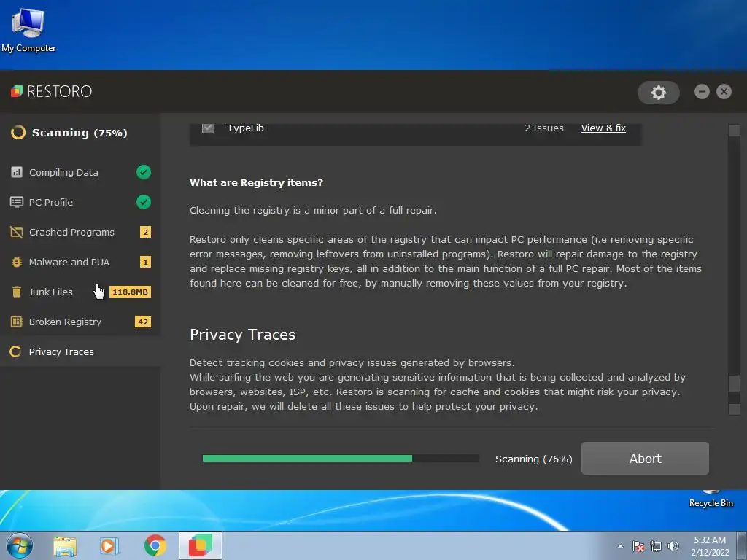Select the Restoro taskbar button
The width and height of the screenshot is (747, 560).
click(201, 545)
